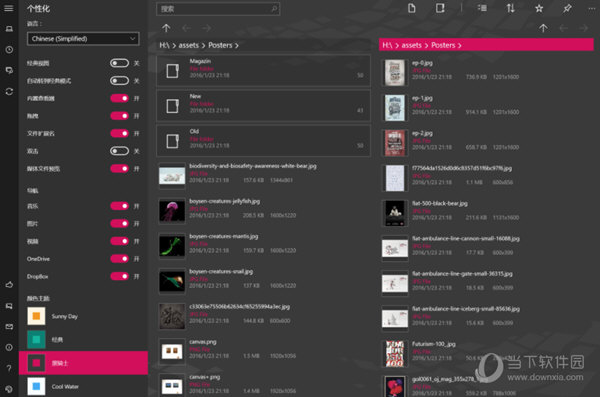Select H:\ in left pane breadcrumb
This screenshot has height=397, width=600.
tap(164, 45)
